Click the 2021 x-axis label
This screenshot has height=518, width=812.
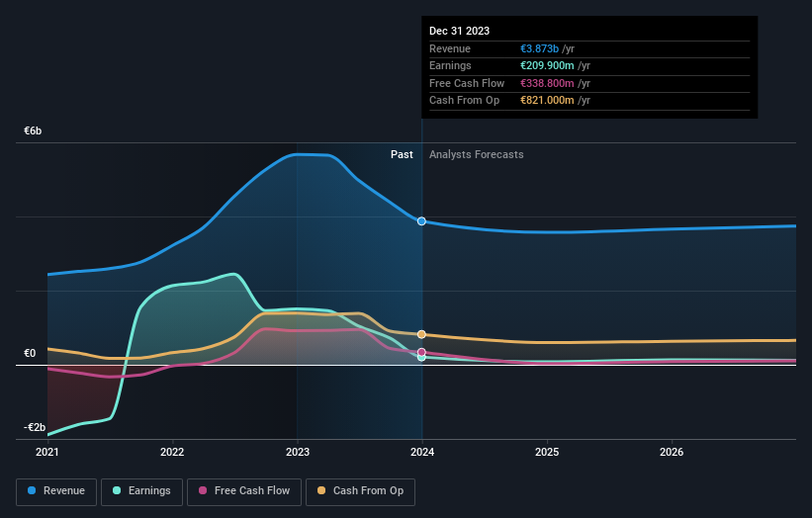pos(47,452)
